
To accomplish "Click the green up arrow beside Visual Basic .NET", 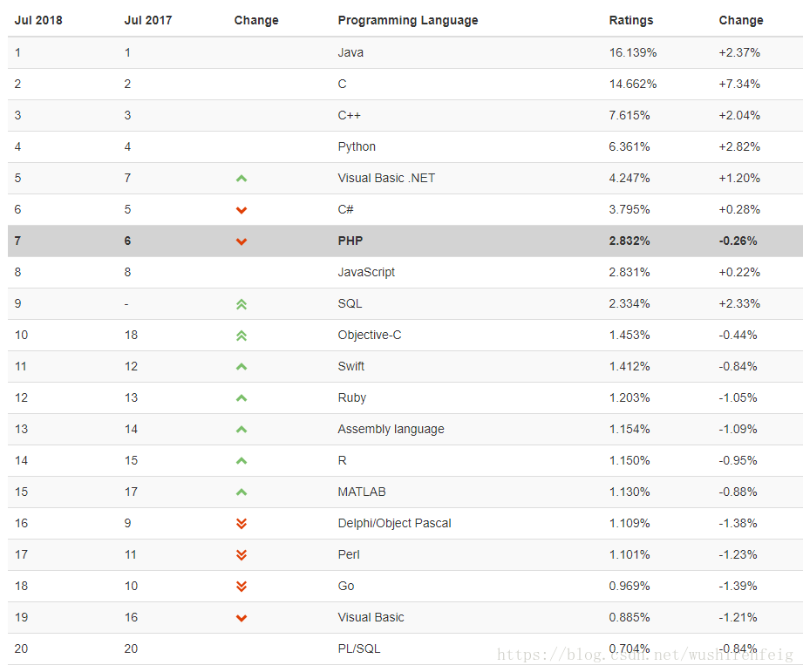I will point(242,178).
